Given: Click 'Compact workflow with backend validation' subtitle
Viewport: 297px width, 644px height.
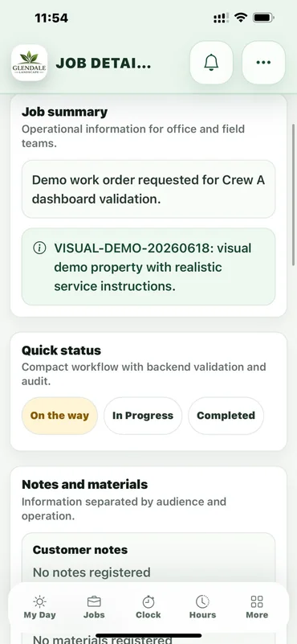Looking at the screenshot, I should tap(144, 374).
